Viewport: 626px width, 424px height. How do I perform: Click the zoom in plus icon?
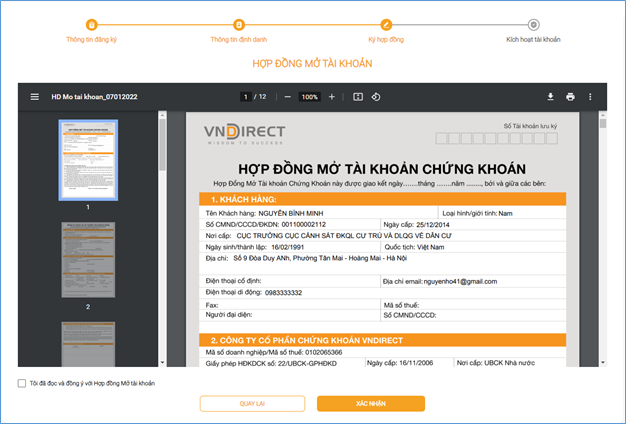click(x=332, y=97)
